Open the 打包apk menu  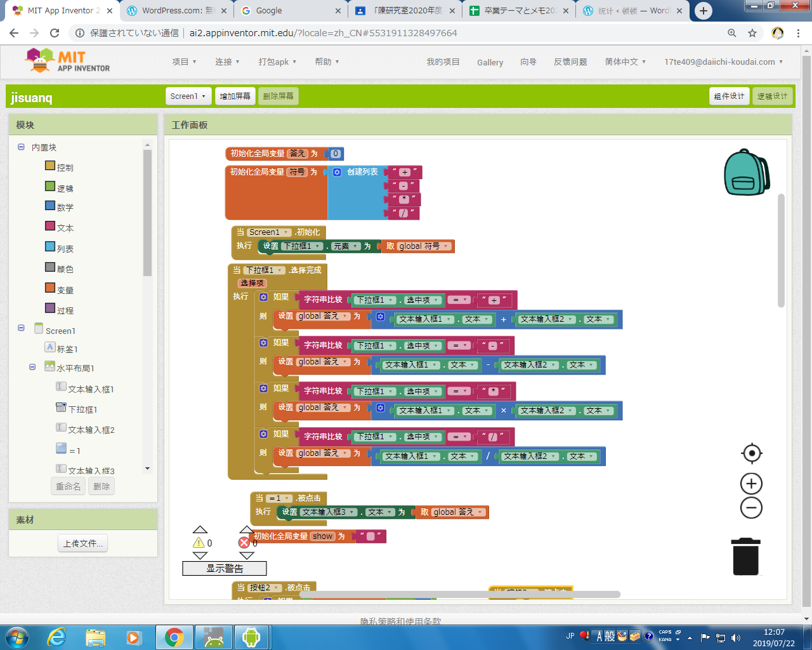277,62
